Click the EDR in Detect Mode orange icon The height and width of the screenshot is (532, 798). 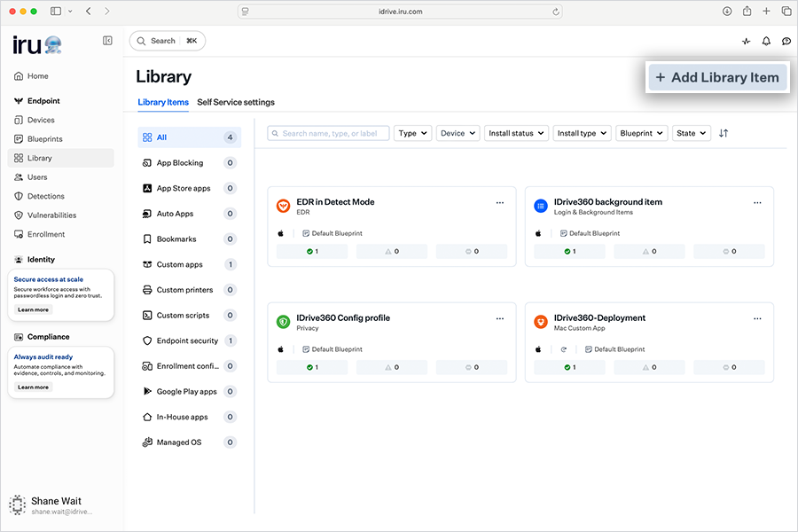283,206
